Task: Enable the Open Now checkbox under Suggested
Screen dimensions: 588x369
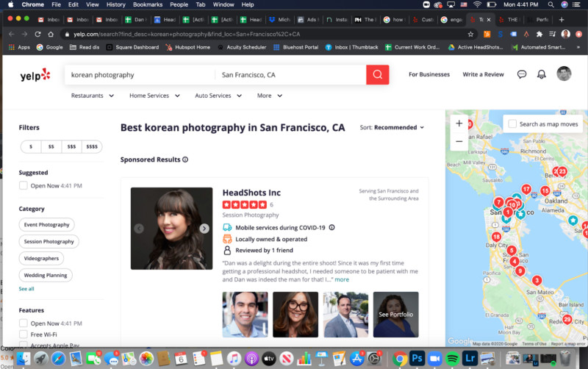Action: 24,186
